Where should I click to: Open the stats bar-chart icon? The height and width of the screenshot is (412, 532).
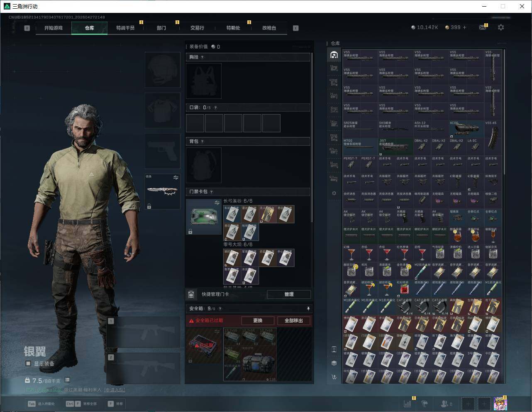[x=408, y=403]
